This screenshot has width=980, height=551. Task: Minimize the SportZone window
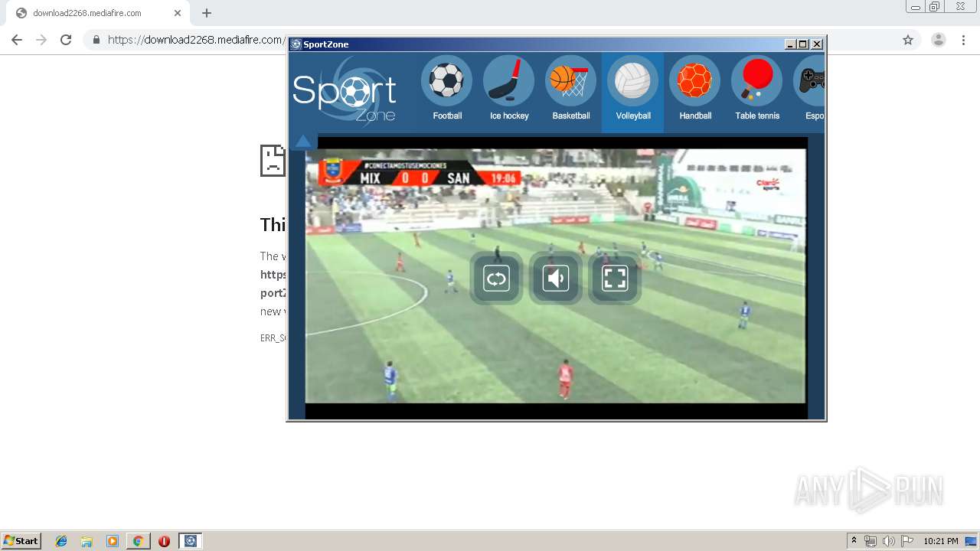point(790,44)
